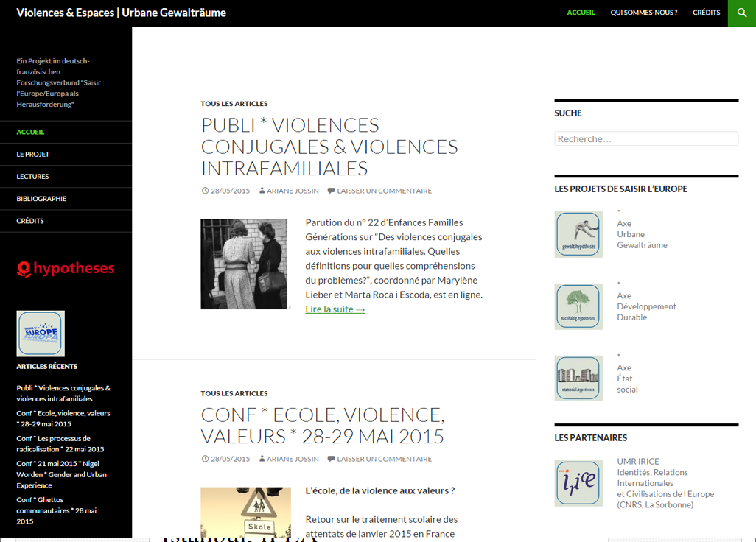Open Le Projet in the sidebar menu
This screenshot has height=542, width=756.
(33, 155)
